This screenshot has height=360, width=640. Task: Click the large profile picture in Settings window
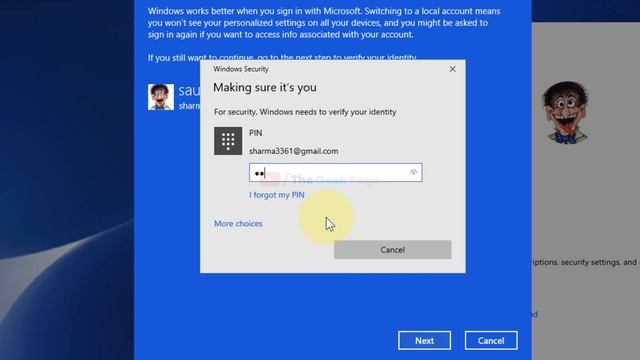pyautogui.click(x=566, y=112)
